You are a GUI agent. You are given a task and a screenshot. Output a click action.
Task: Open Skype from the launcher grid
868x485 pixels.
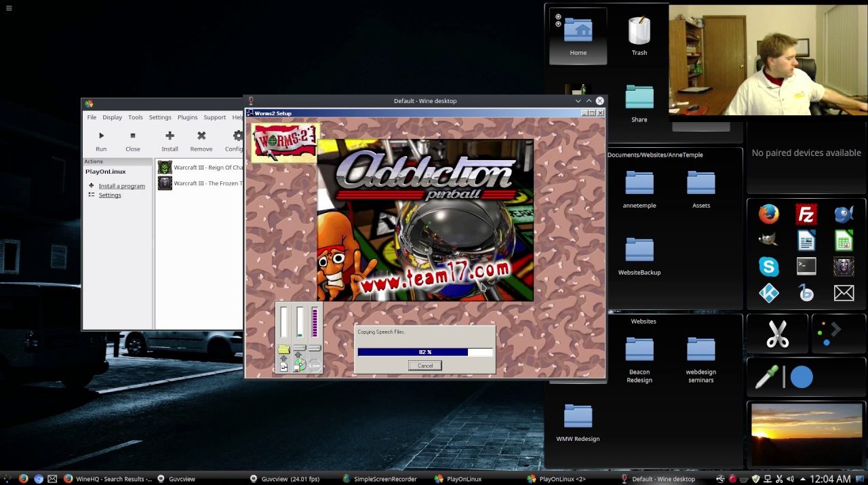click(768, 267)
